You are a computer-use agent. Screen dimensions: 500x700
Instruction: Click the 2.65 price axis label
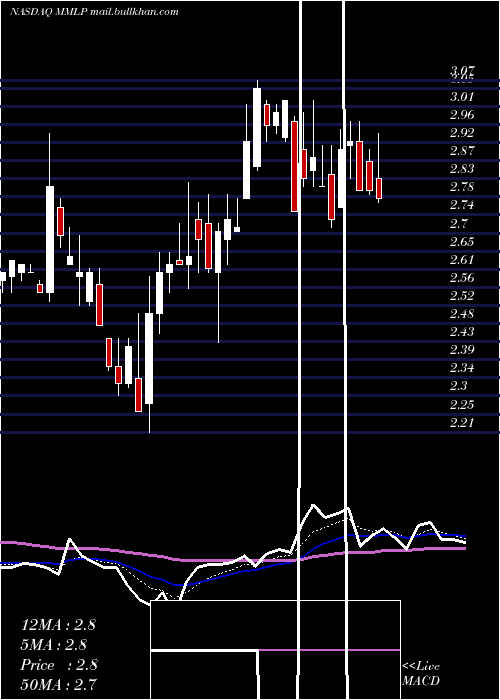462,242
